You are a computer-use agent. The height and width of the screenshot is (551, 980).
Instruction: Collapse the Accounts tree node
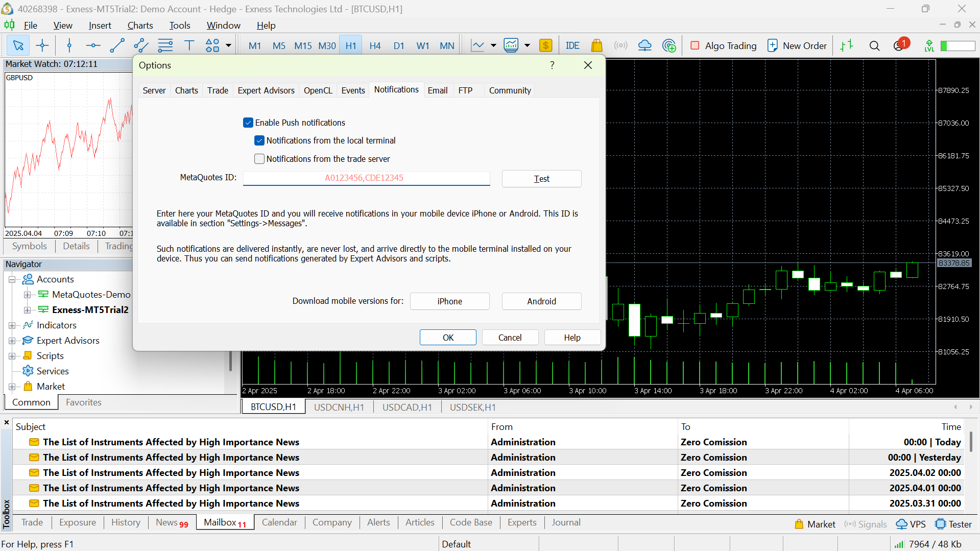click(x=12, y=279)
